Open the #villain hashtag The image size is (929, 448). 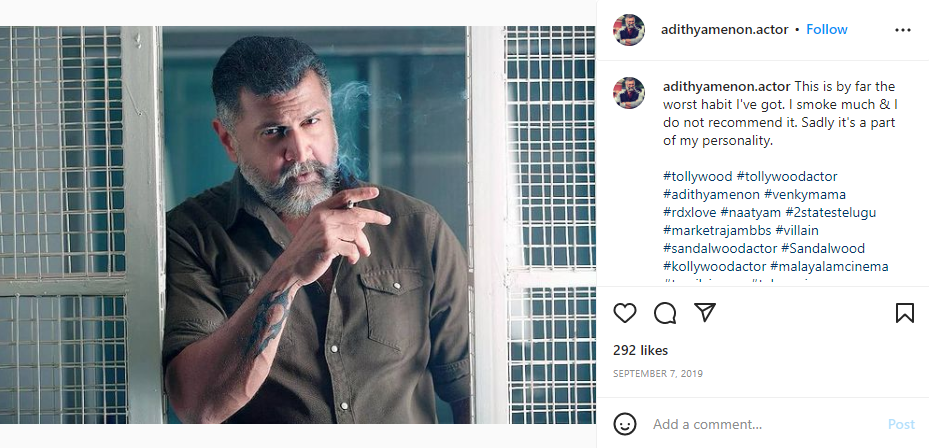tap(796, 231)
